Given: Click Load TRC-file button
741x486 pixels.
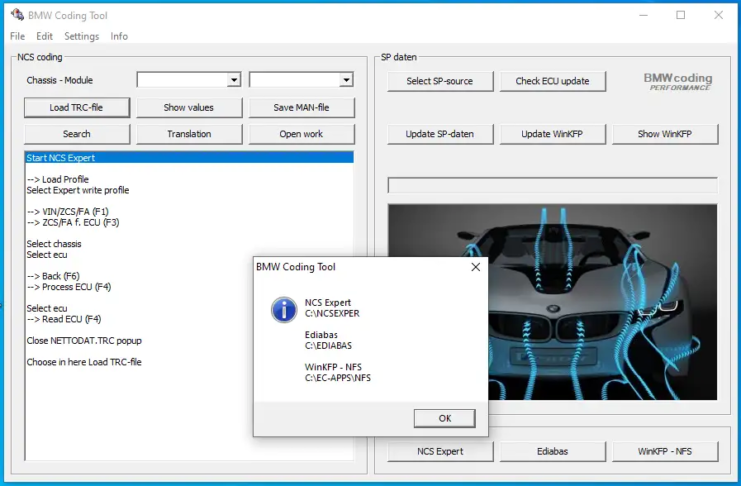Looking at the screenshot, I should (x=77, y=107).
